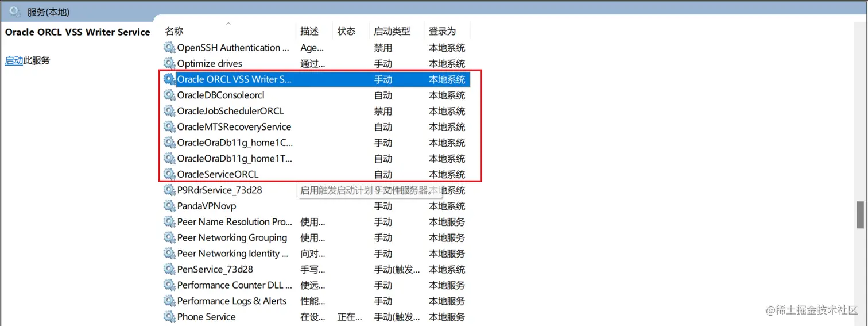Click the gear icon beside OracleServiceORCL
868x326 pixels.
coord(169,174)
